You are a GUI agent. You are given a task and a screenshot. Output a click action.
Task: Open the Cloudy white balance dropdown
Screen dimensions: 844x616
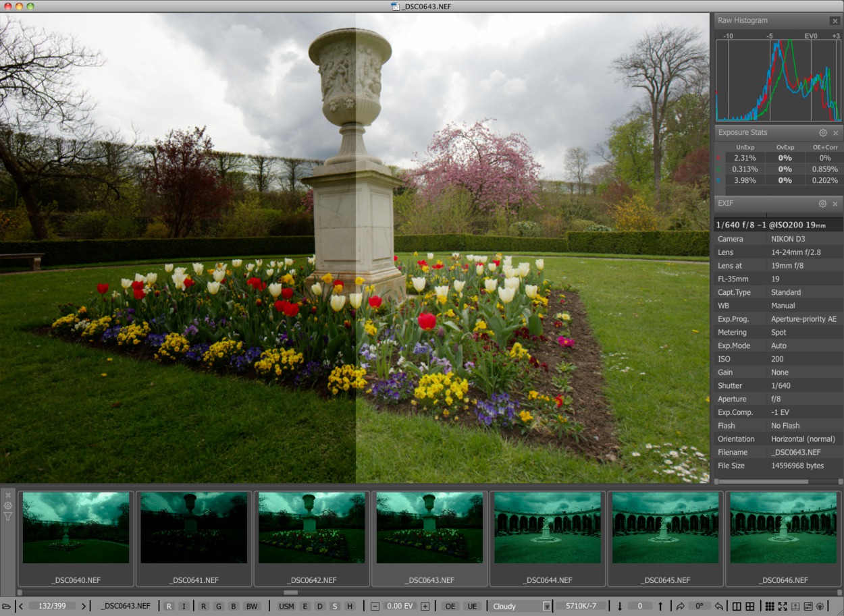(546, 606)
